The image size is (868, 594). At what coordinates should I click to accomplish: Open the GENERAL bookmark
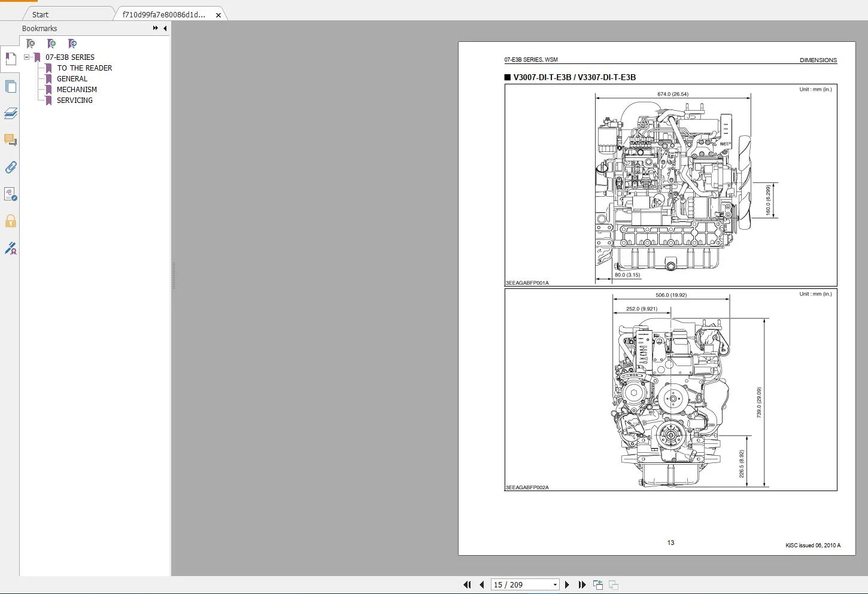tap(72, 79)
